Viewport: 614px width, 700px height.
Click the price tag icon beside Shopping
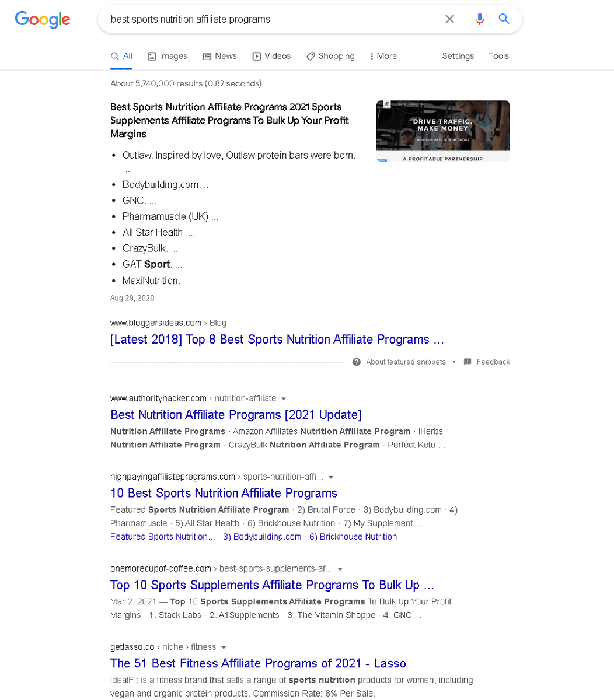click(310, 56)
